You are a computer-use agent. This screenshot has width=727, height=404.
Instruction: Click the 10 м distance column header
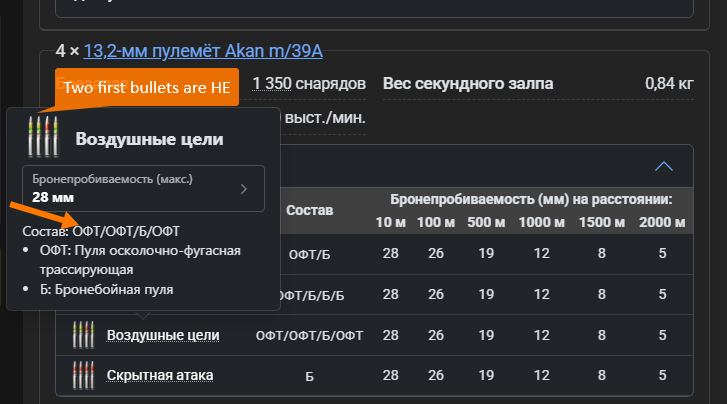coord(390,222)
